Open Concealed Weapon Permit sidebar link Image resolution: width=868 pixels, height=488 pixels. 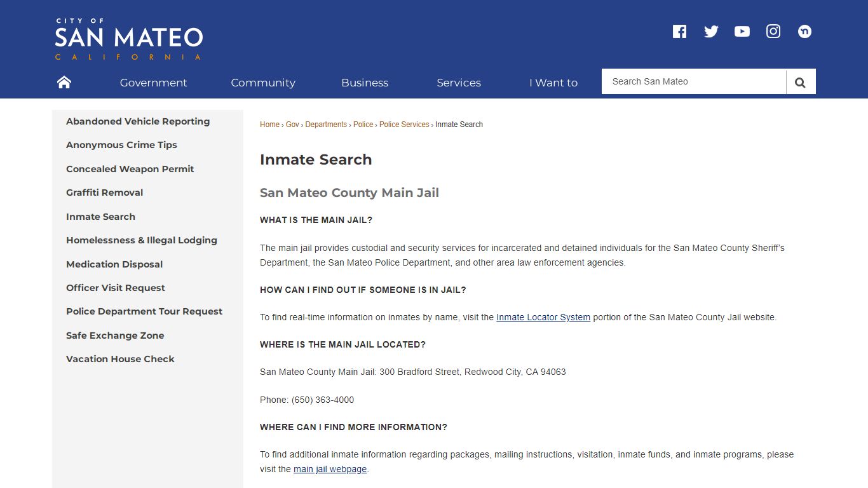130,169
